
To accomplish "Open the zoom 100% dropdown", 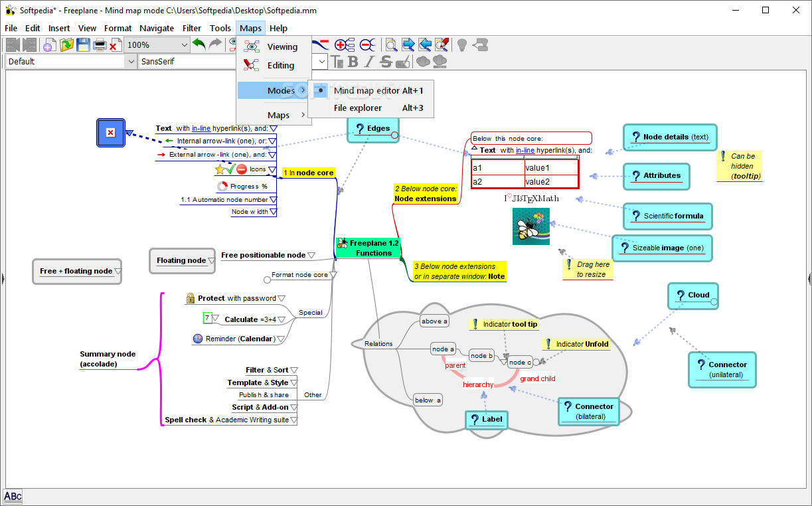I will click(184, 45).
